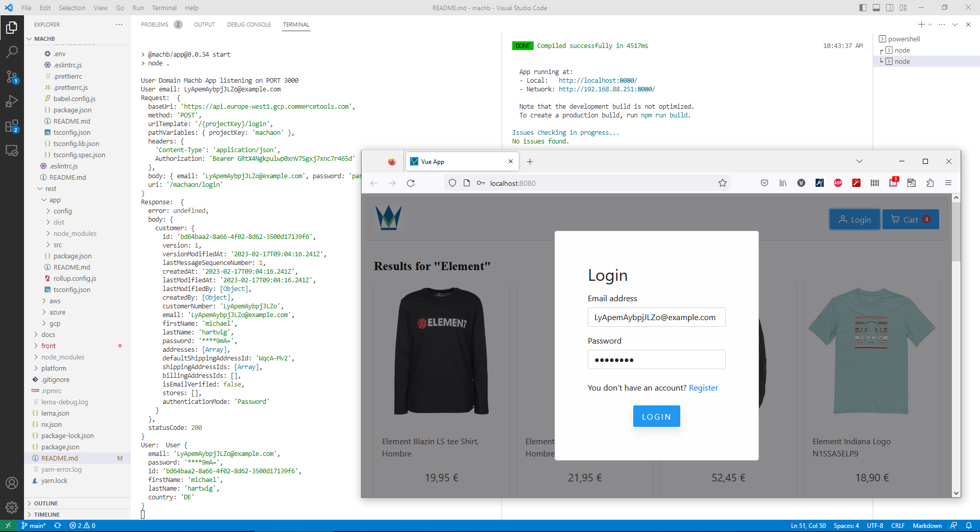980x532 pixels.
Task: Open the Run and Debug view
Action: point(12,101)
